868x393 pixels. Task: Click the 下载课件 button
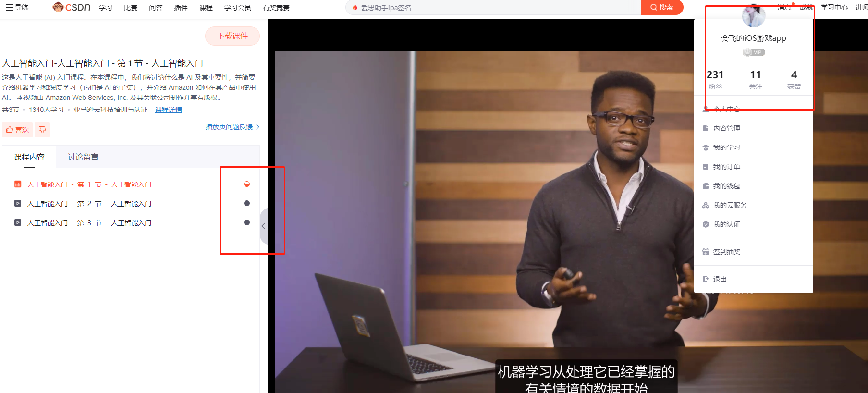(232, 36)
